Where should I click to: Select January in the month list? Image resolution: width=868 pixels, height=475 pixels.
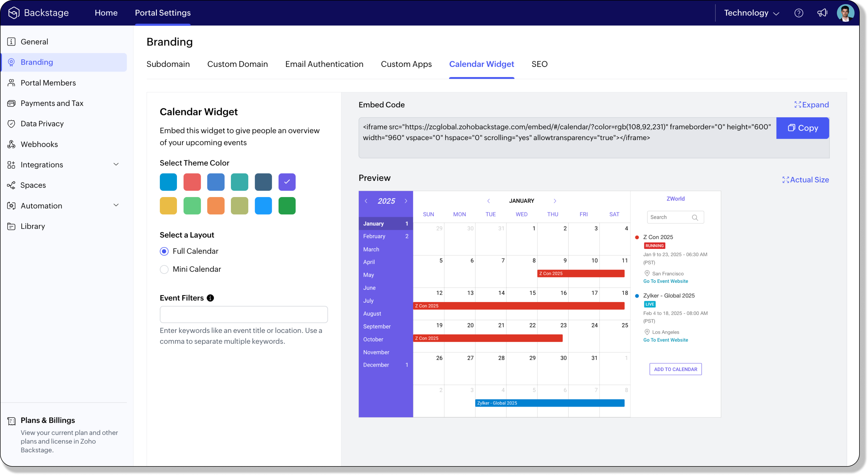tap(386, 223)
